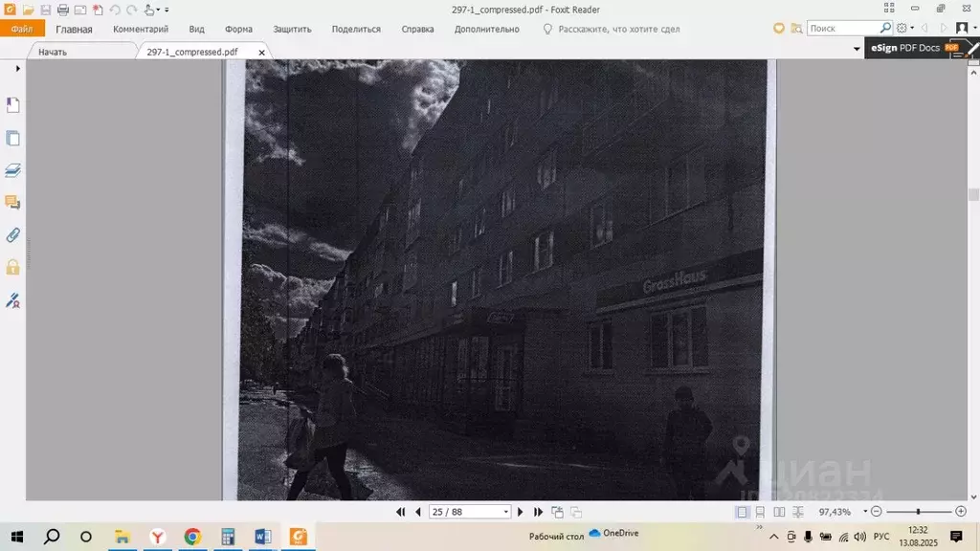Viewport: 980px width, 551px height.
Task: Go to the previous page
Action: coord(418,513)
